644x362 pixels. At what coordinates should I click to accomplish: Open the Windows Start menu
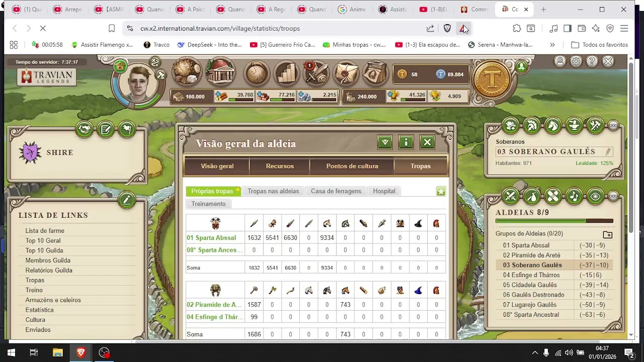pos(11,352)
